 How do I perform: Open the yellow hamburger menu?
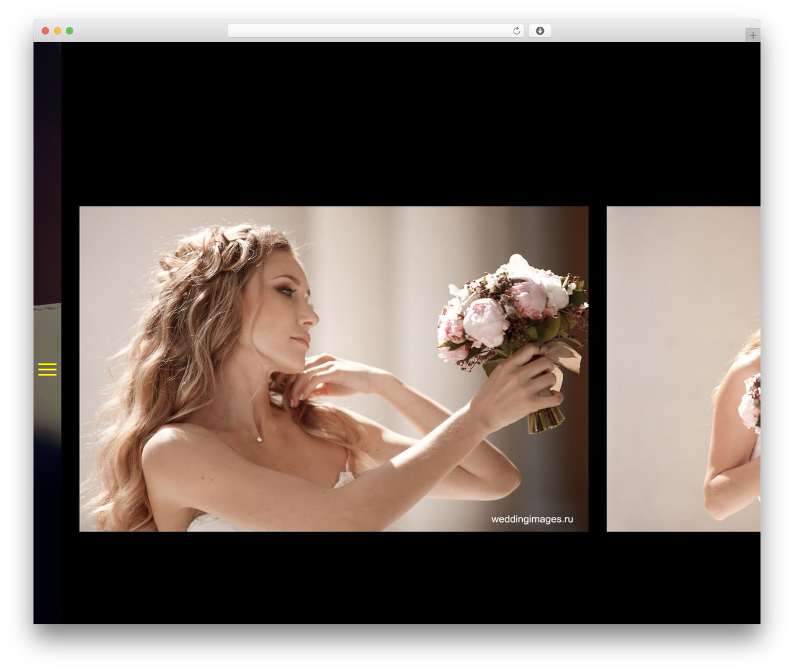[x=47, y=369]
